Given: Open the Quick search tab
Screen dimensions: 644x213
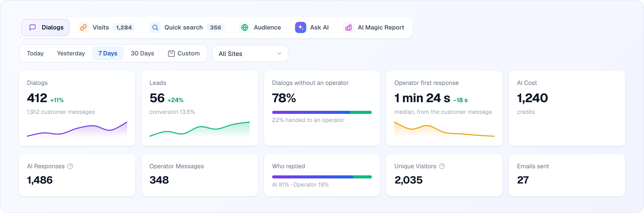Looking at the screenshot, I should click(187, 27).
